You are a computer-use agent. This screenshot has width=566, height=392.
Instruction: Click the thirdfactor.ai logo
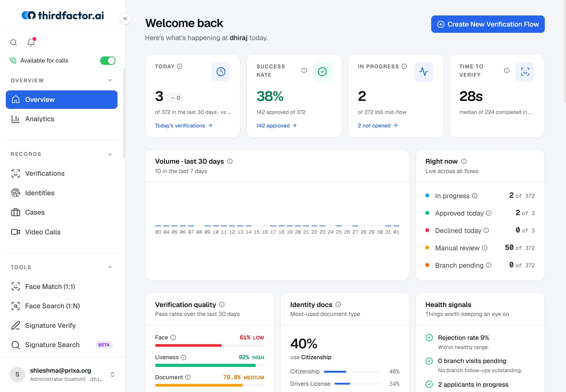pos(63,15)
